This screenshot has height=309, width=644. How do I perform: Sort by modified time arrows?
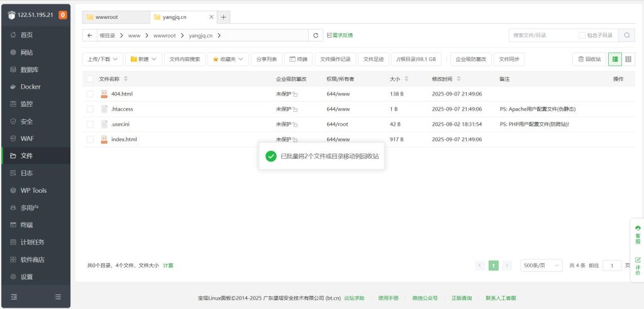tap(458, 79)
